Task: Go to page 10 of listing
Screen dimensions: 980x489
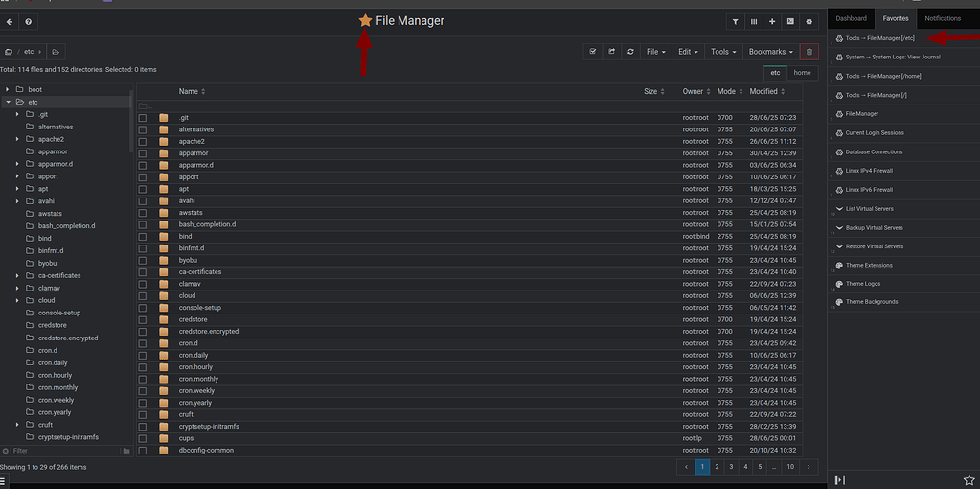Action: coord(790,467)
